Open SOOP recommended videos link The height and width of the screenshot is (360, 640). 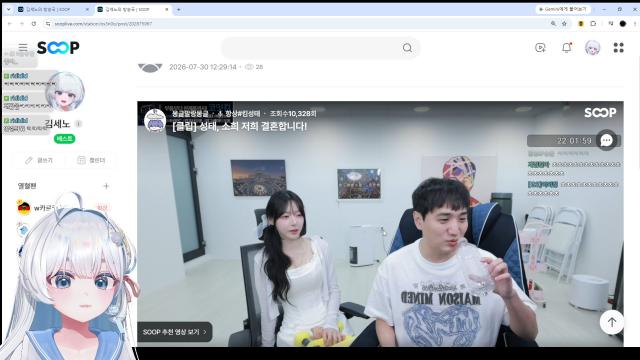pos(174,332)
